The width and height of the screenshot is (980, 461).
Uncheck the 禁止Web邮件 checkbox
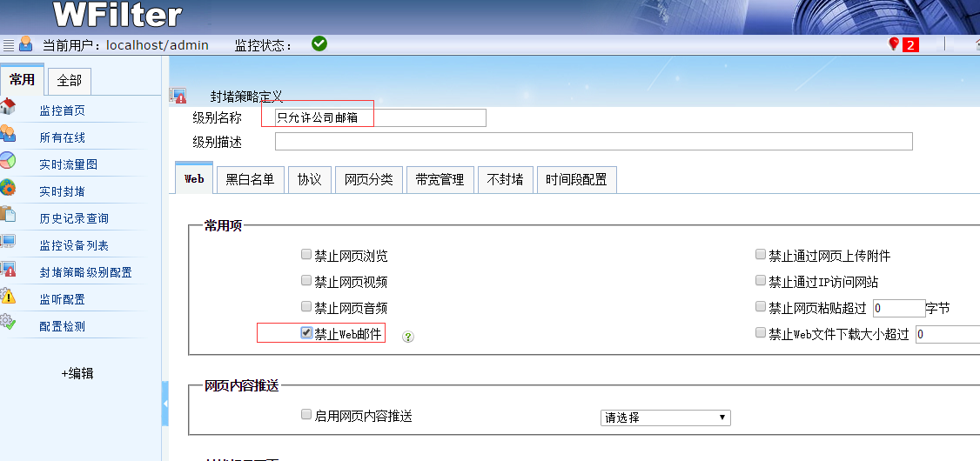[x=306, y=332]
